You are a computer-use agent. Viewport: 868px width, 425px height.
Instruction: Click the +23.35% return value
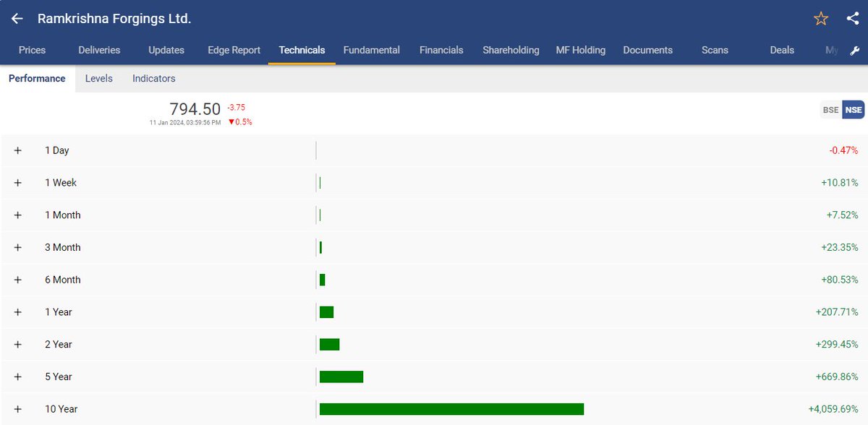click(x=839, y=247)
